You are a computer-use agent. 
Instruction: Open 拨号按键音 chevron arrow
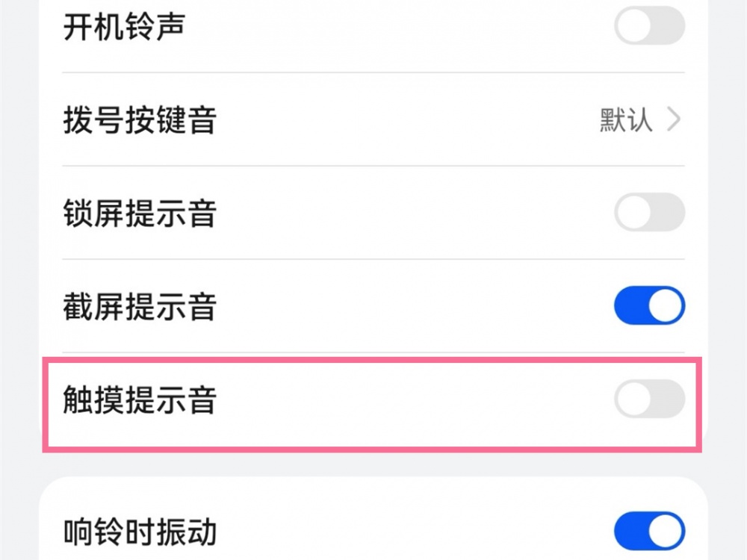pos(674,119)
